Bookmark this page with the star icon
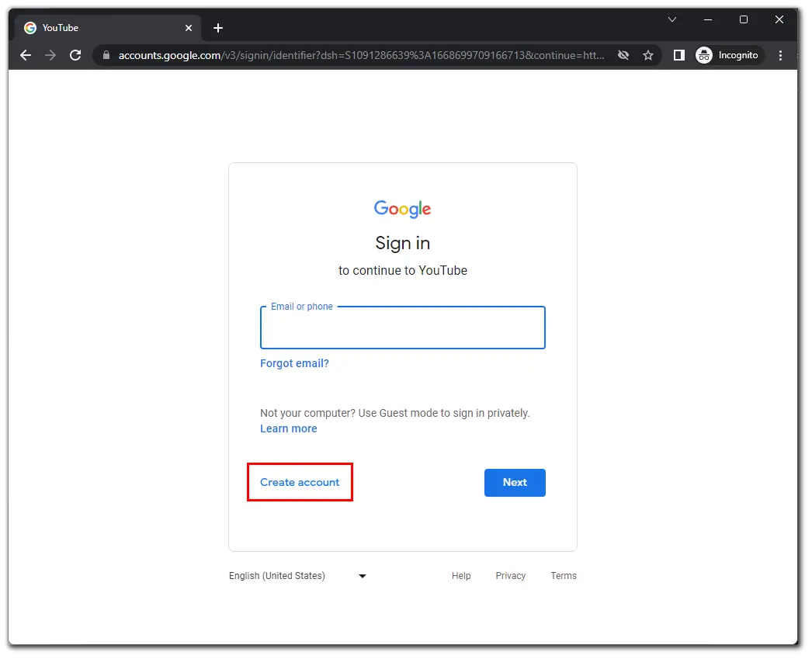 pyautogui.click(x=648, y=55)
